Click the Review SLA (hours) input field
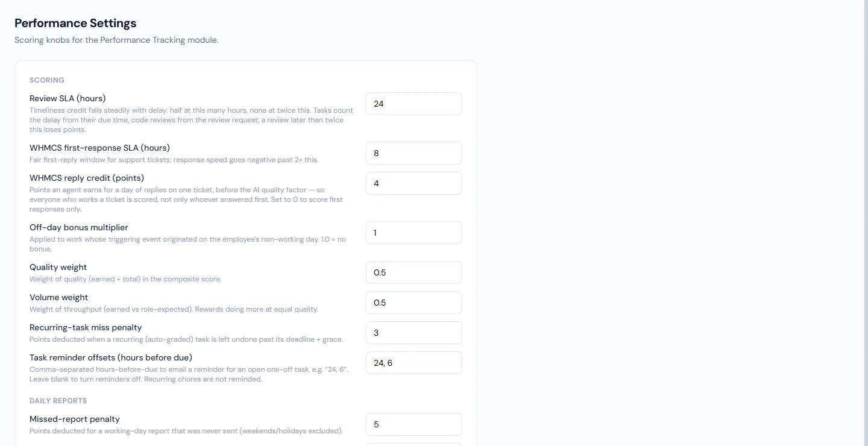868x446 pixels. click(x=414, y=104)
